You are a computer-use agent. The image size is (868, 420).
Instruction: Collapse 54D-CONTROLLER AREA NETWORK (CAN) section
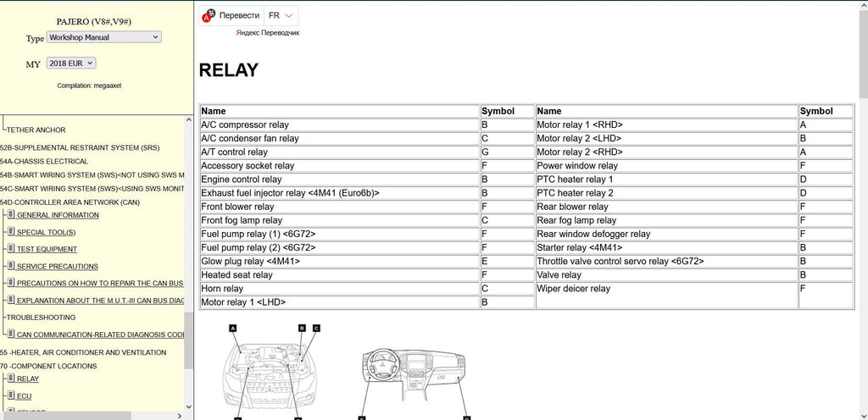click(70, 202)
